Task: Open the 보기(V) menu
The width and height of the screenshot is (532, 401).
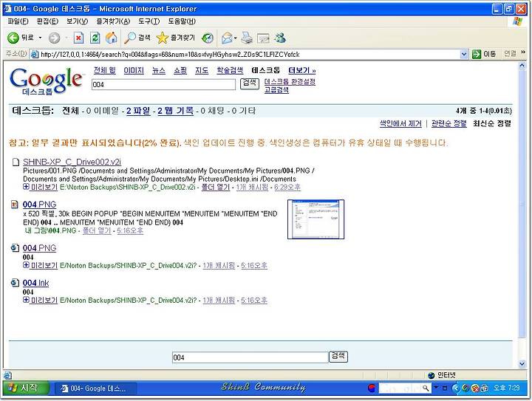Action: (x=77, y=21)
